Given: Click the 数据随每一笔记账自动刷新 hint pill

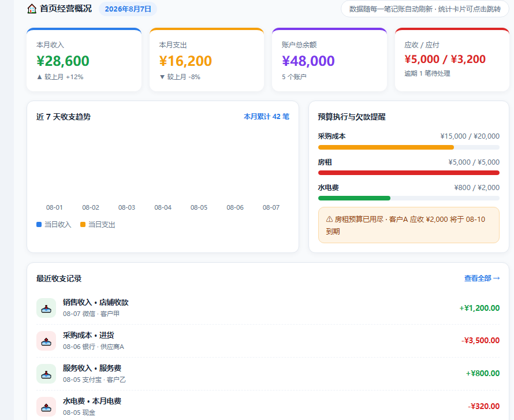Looking at the screenshot, I should 425,9.
